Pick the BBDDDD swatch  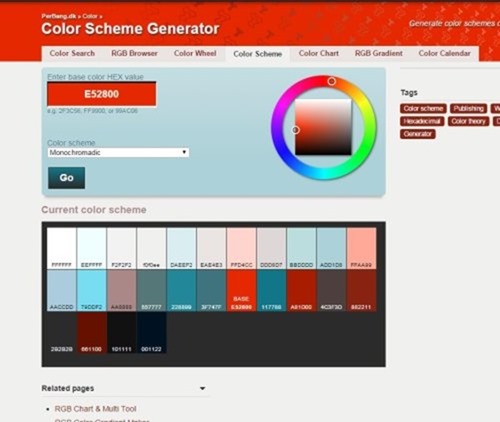point(301,248)
